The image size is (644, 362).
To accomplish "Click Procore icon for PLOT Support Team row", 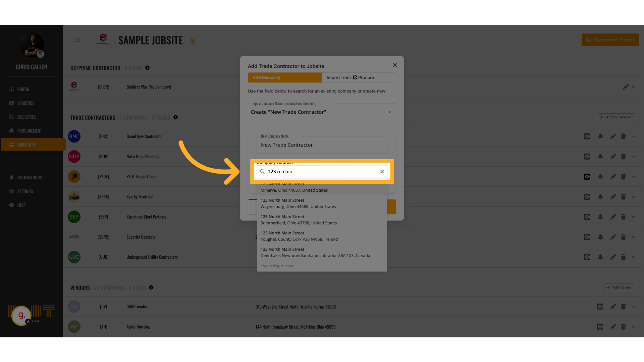I will point(587,177).
